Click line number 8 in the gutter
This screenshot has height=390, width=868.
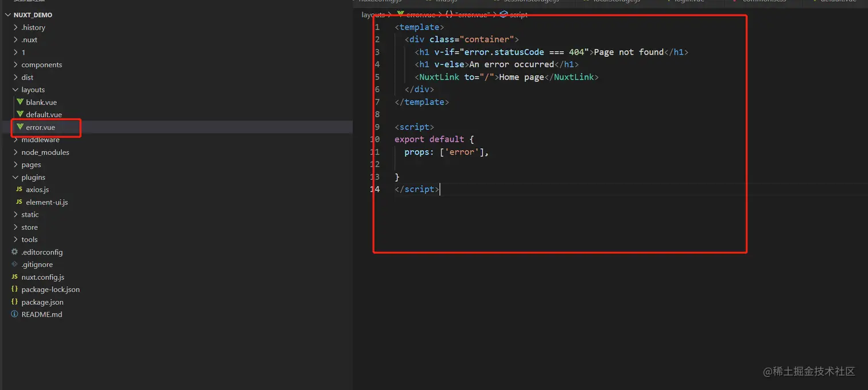tap(377, 114)
